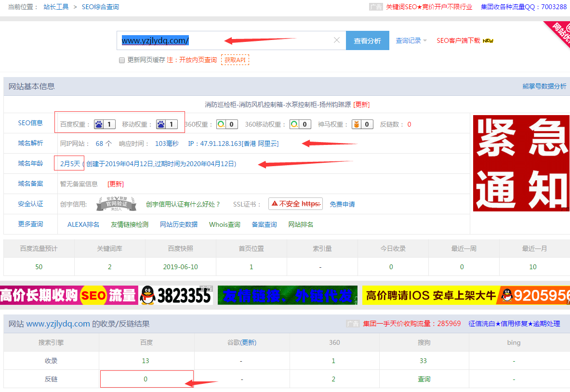Viewport: 570px width, 392px height.
Task: Click the 友情链接检测 link
Action: (130, 224)
